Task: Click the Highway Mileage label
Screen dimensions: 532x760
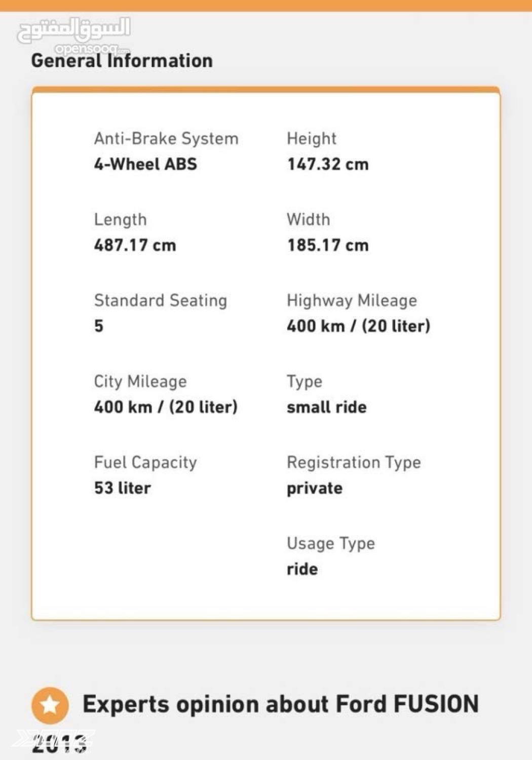Action: pyautogui.click(x=352, y=300)
